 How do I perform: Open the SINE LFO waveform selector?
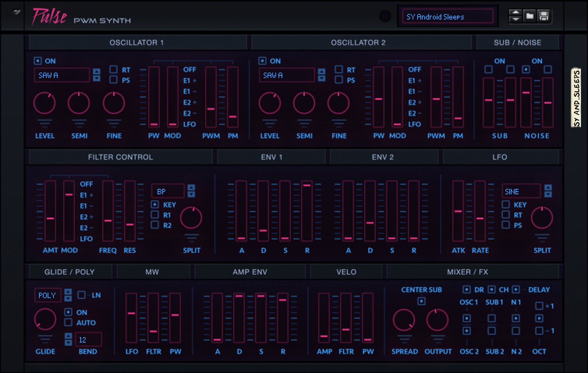(x=521, y=191)
